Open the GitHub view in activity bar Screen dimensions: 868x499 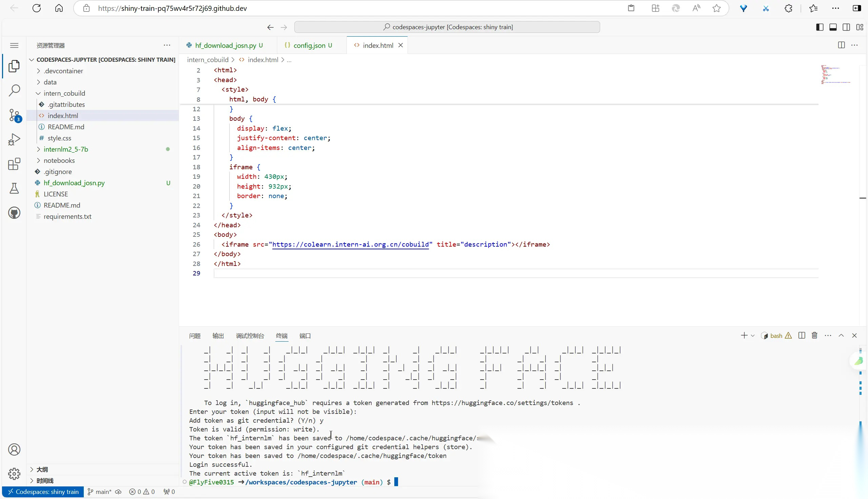[x=14, y=213]
